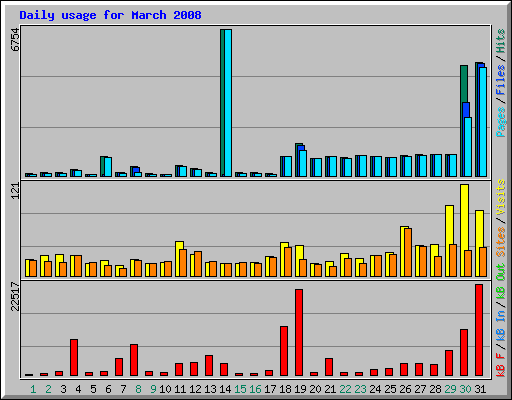This screenshot has height=400, width=512.
Task: Click day 3 on the date axis
Action: point(63,389)
